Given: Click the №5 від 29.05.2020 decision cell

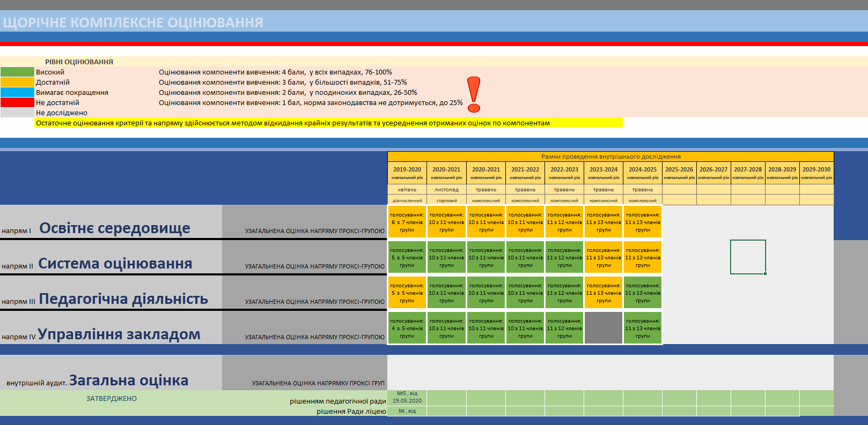Looking at the screenshot, I should (407, 397).
